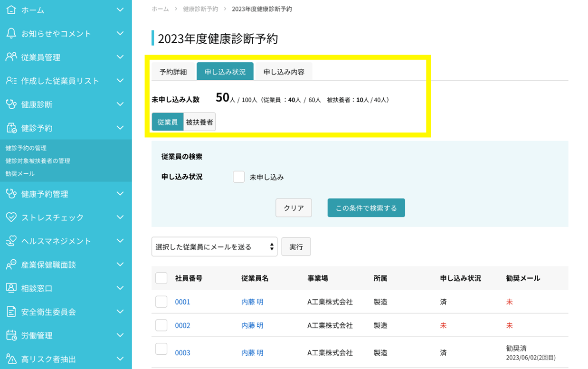Screen dimensions: 588x369
Task: Click the 申し込み状況 column header
Action: coord(460,278)
